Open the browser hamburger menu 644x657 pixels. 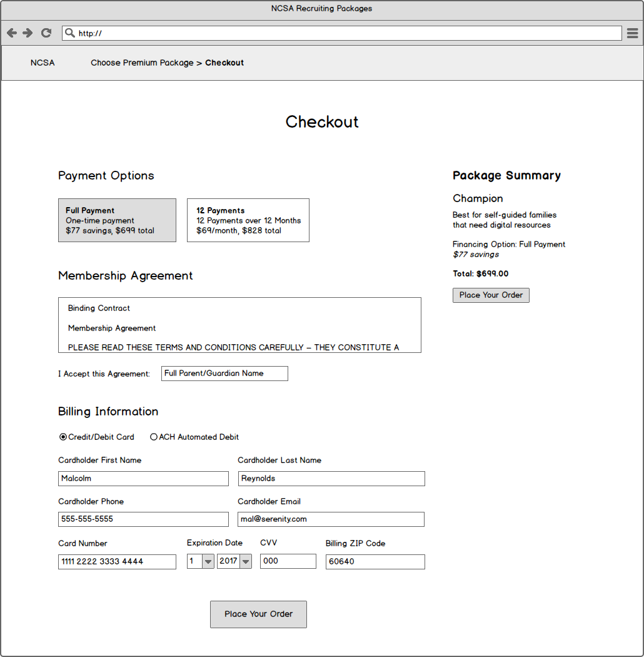click(x=632, y=33)
